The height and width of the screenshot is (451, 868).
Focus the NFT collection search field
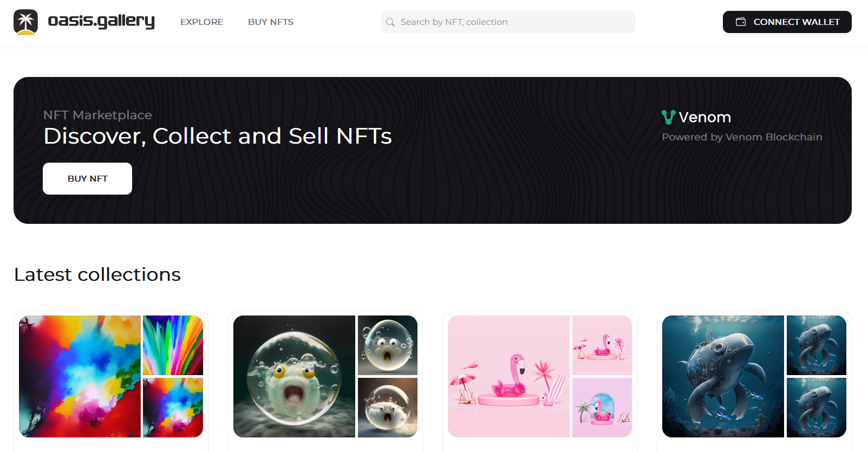(514, 22)
